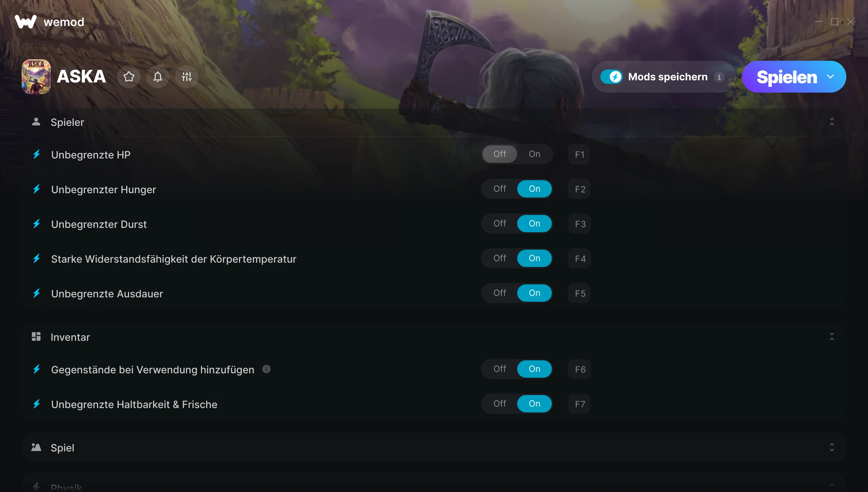Image resolution: width=868 pixels, height=492 pixels.
Task: Click the Inventar section grid icon
Action: 36,337
